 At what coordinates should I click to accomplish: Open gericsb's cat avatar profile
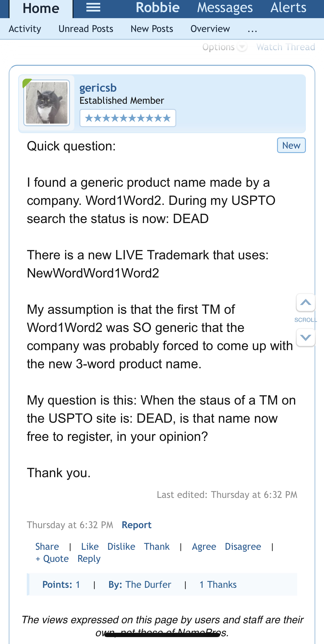pyautogui.click(x=47, y=103)
